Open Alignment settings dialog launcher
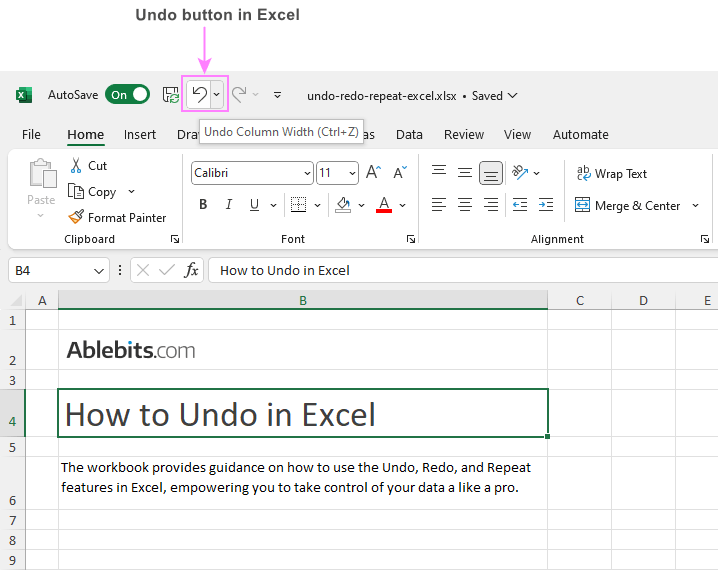The image size is (718, 570). click(705, 239)
